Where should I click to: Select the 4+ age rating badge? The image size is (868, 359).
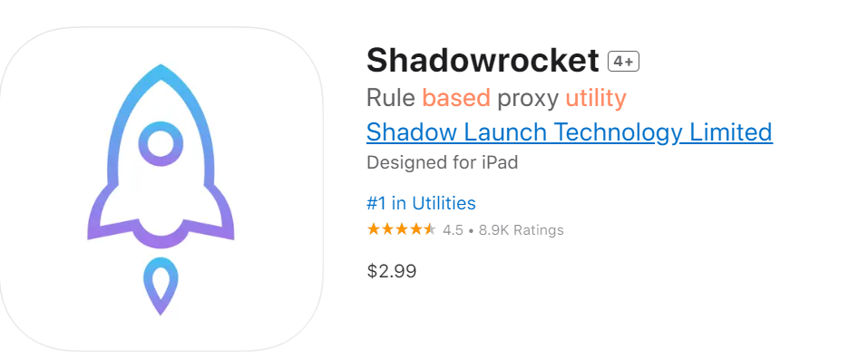pos(623,62)
